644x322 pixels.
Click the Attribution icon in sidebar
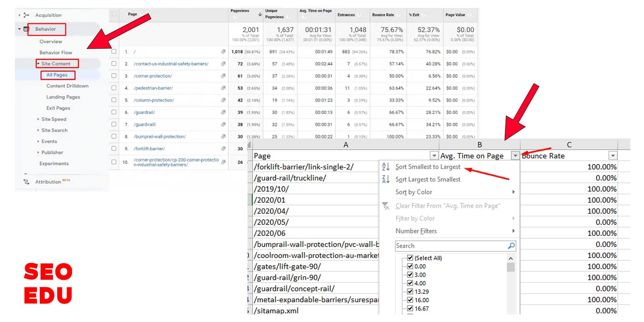pos(26,182)
